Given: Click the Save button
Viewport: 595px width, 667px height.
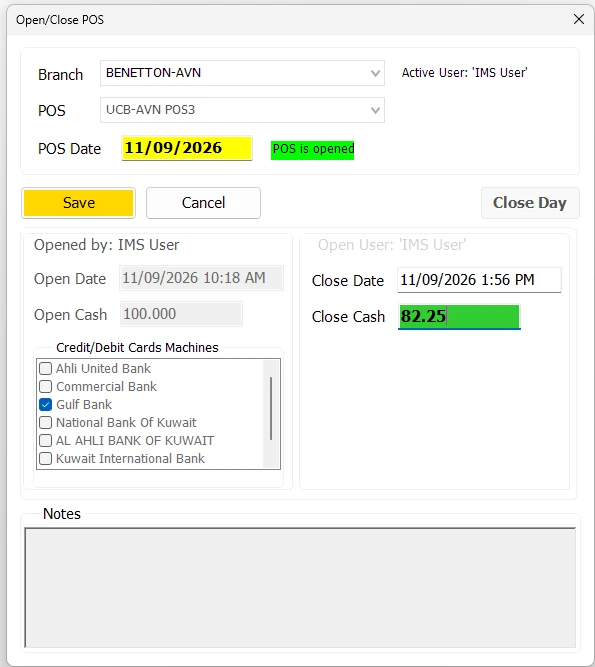Looking at the screenshot, I should click(79, 203).
